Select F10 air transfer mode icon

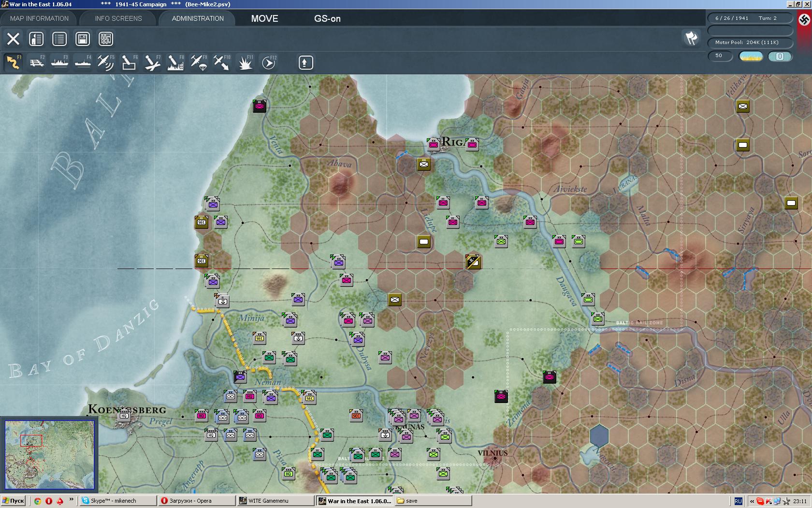(x=222, y=62)
